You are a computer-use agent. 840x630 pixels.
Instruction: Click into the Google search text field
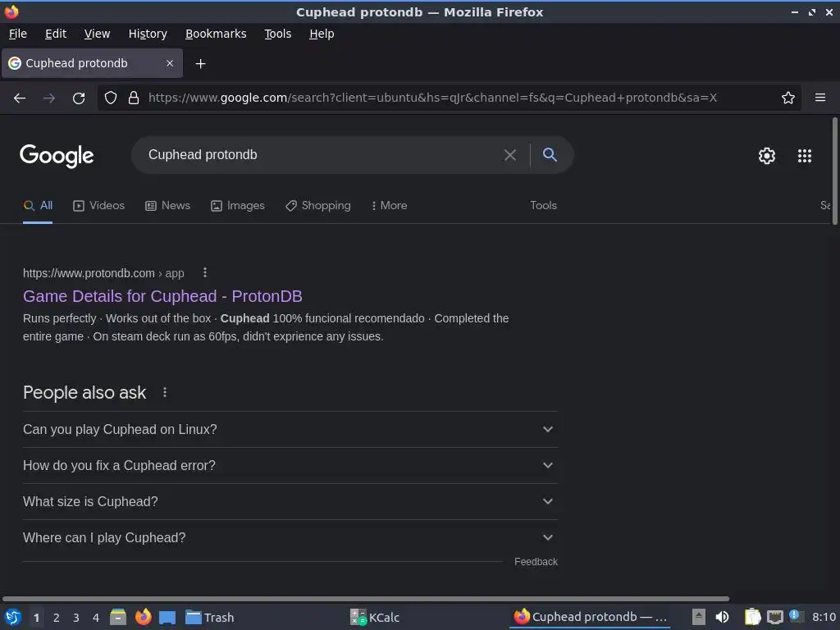click(x=322, y=155)
